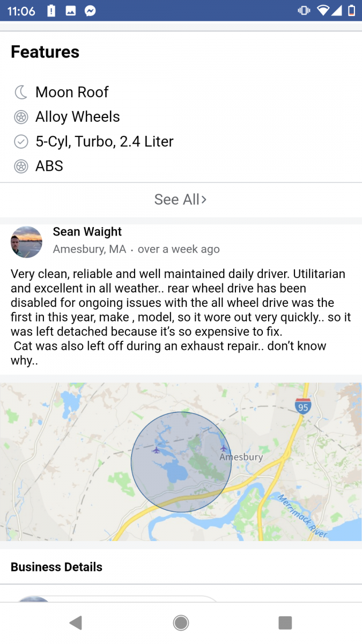Click the wheel icon next to ABS
Viewport: 362px width, 644px height.
[x=21, y=166]
